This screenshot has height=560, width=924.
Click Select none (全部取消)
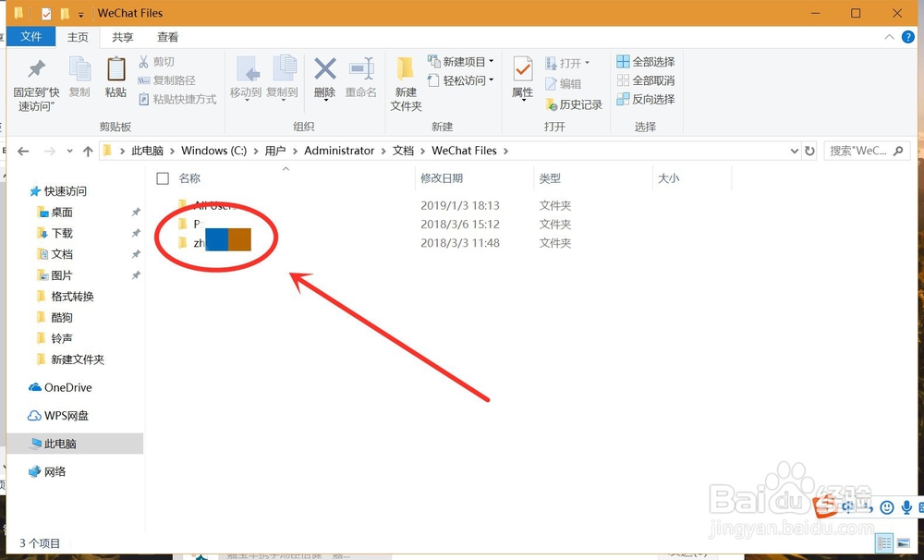pos(646,80)
